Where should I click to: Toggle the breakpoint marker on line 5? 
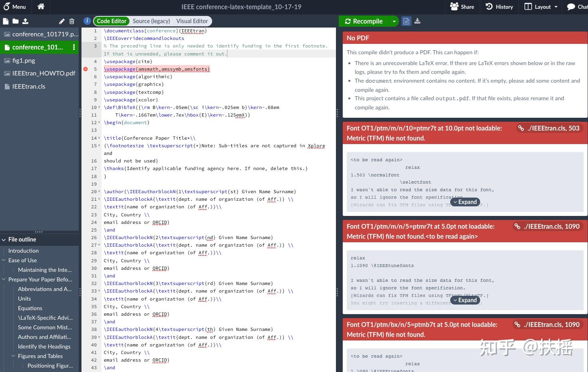click(85, 69)
